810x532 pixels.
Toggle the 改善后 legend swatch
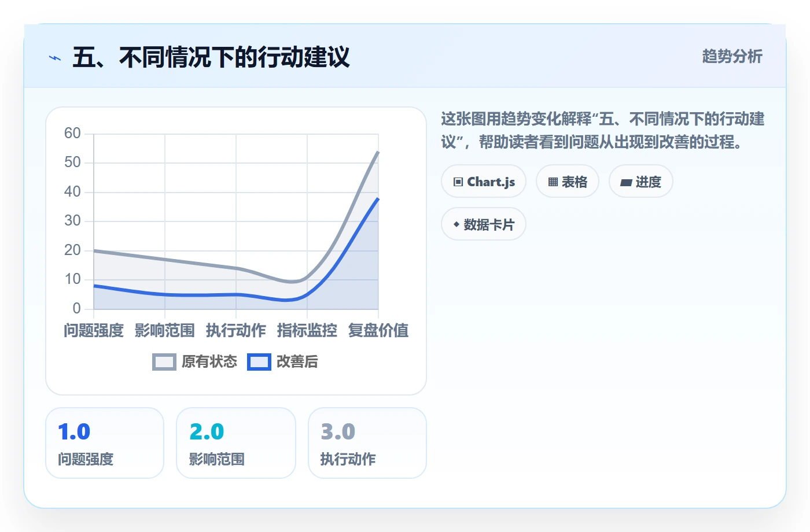[x=259, y=362]
